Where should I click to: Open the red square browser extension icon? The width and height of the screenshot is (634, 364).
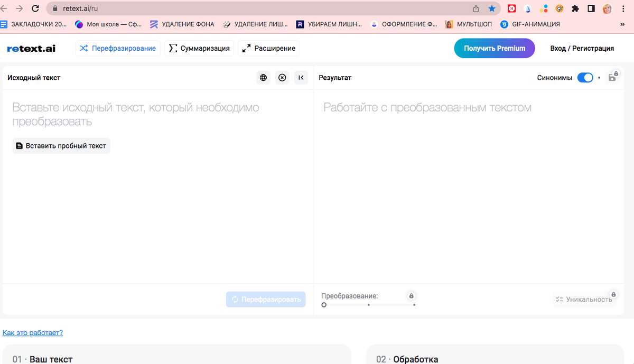pyautogui.click(x=511, y=8)
